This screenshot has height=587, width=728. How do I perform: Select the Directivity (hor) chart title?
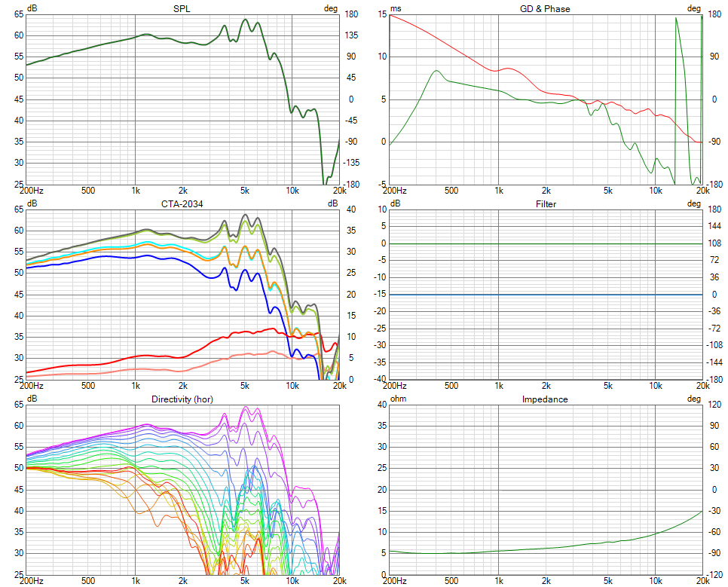click(182, 399)
